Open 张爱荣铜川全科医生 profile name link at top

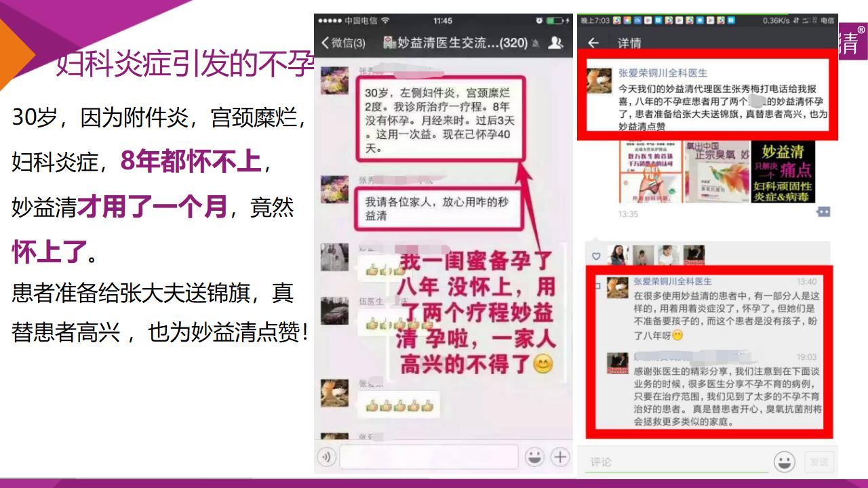(663, 73)
